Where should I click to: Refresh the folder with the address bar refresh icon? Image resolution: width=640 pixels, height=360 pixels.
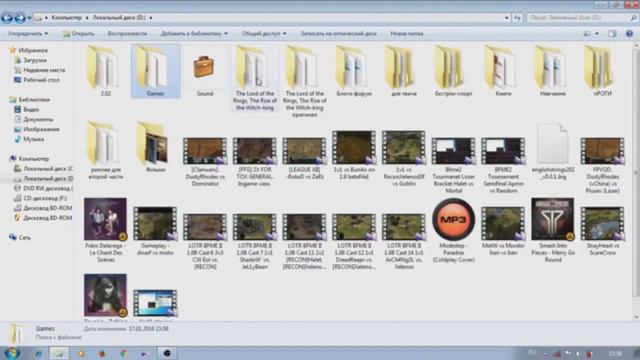[x=517, y=18]
